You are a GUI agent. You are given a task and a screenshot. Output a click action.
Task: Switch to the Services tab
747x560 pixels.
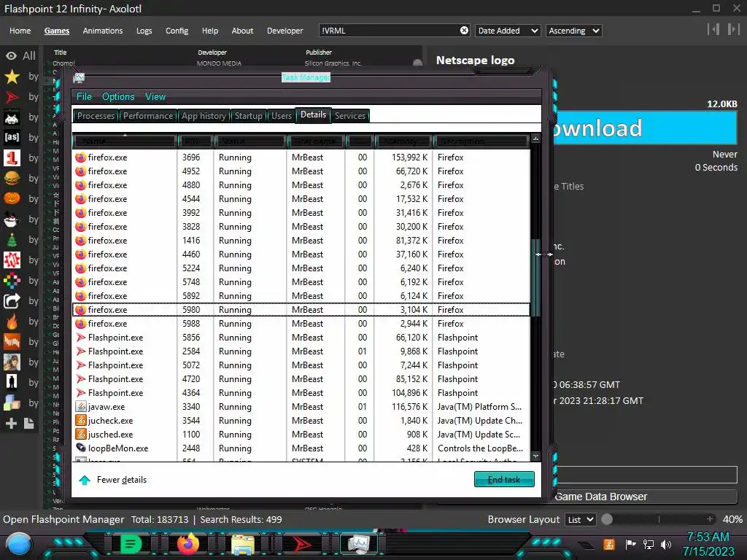350,116
